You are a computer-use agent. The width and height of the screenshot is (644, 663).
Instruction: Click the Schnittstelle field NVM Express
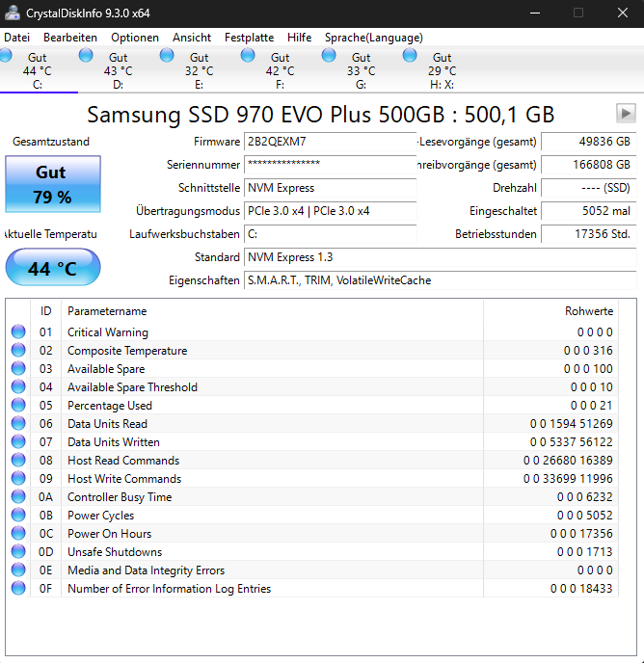[331, 188]
